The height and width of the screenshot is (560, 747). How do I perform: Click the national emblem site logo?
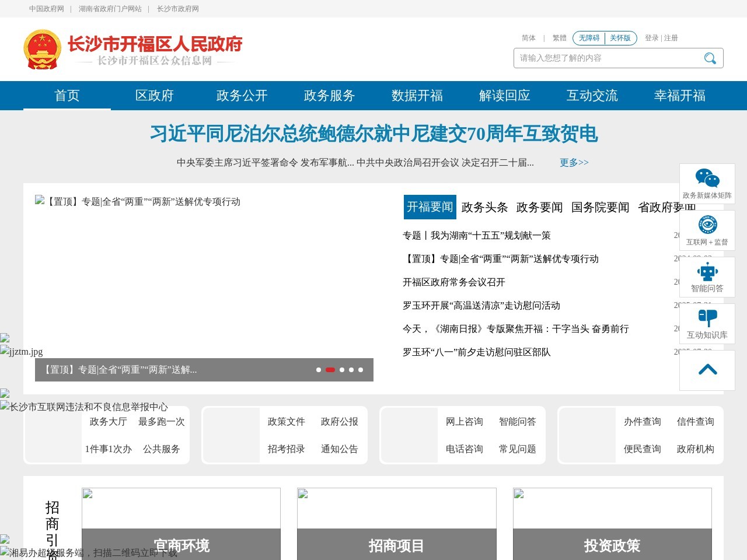[41, 48]
